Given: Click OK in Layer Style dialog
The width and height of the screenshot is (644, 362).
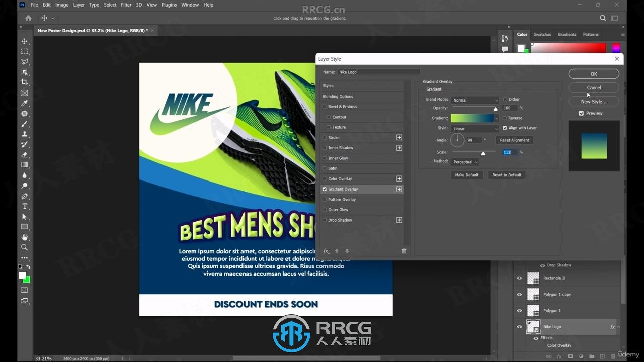Looking at the screenshot, I should (594, 74).
